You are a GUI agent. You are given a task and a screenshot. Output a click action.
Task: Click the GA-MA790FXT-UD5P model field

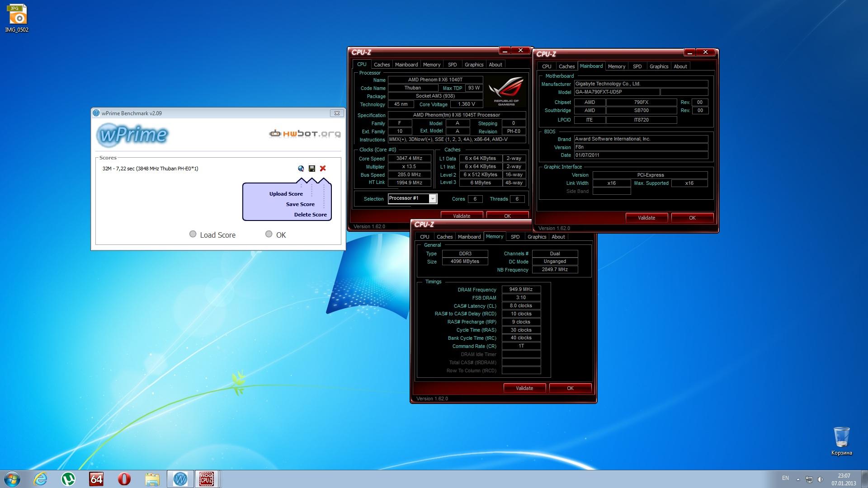click(x=617, y=92)
